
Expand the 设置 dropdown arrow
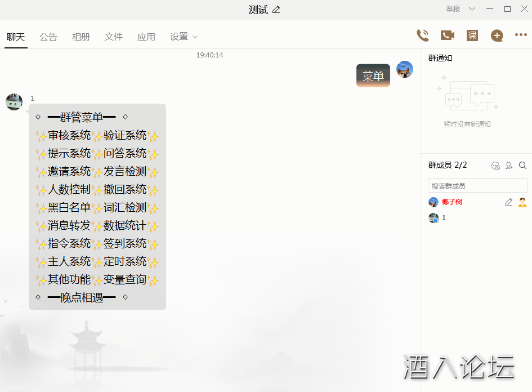click(x=195, y=37)
